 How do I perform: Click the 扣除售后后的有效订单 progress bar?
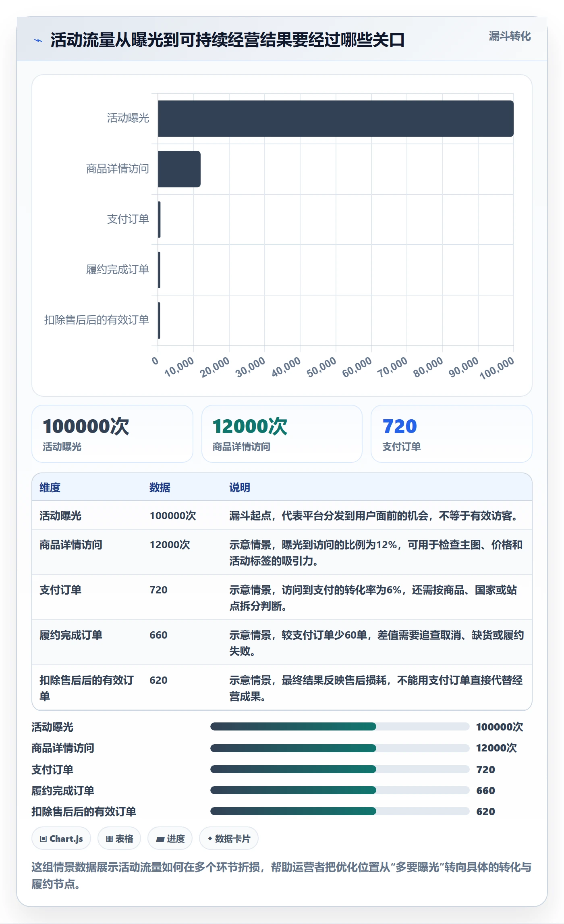(x=340, y=811)
